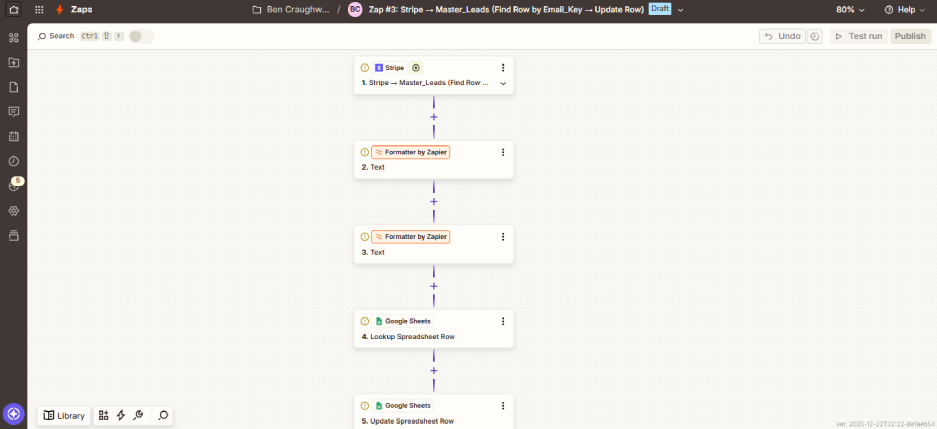Viewport: 937px width, 429px height.
Task: Open the three-dot menu on Stripe step
Action: pos(503,68)
